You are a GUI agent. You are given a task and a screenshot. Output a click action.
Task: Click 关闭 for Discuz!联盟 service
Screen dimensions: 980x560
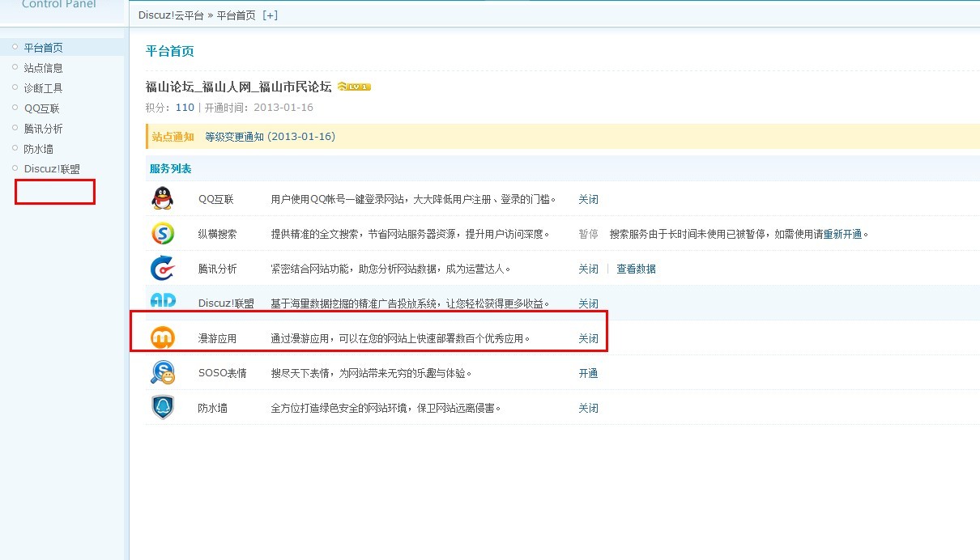[x=588, y=303]
